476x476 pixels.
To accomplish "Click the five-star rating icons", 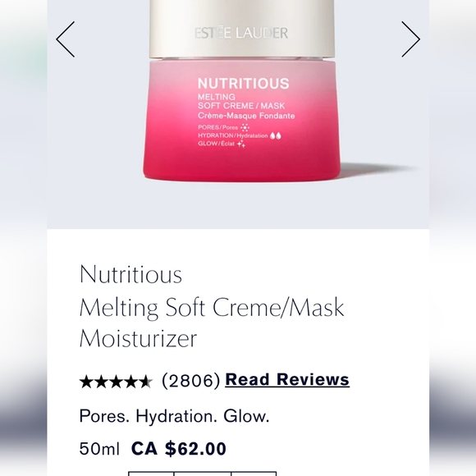I will pyautogui.click(x=116, y=382).
